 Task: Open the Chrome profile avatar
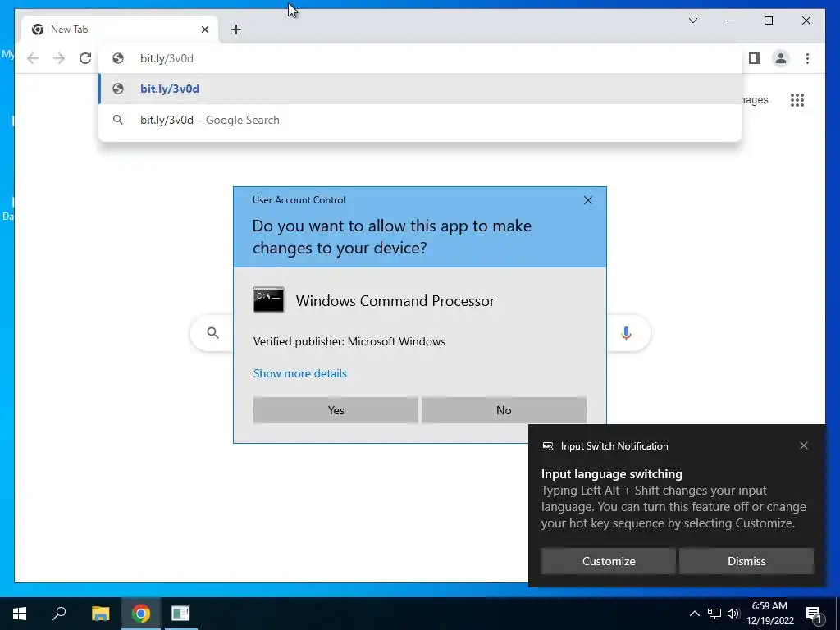(x=781, y=58)
